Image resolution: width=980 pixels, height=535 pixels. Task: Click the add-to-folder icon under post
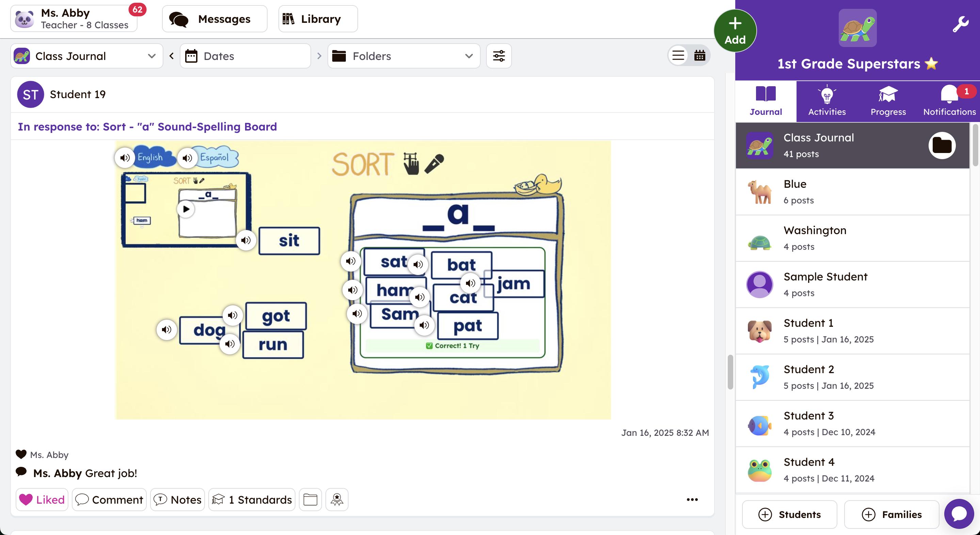310,499
